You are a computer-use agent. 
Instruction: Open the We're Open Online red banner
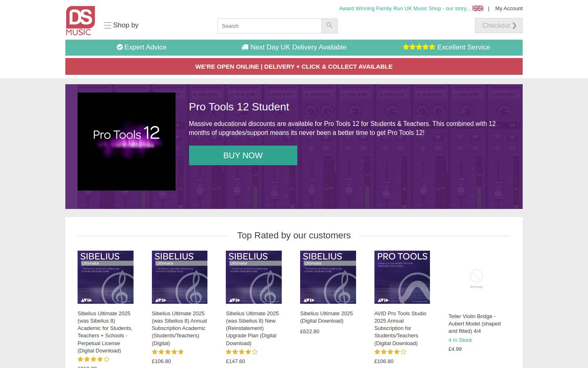click(x=294, y=67)
